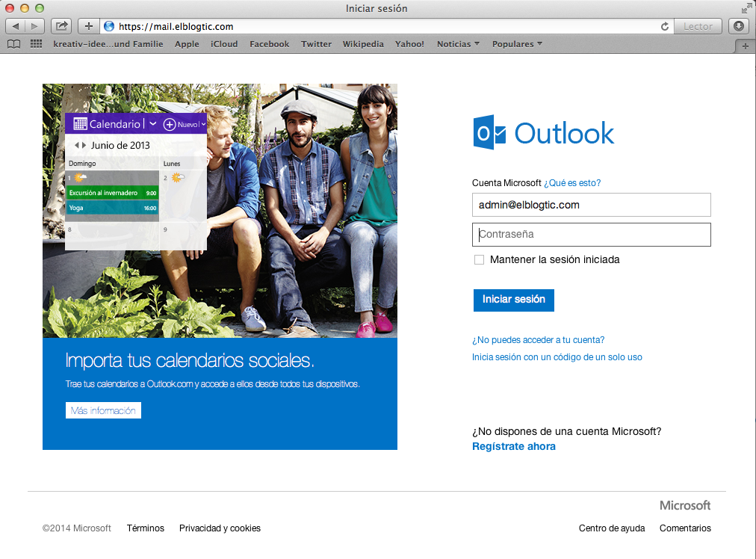This screenshot has width=756, height=559.
Task: Click the Iniciar sesión button
Action: [513, 300]
